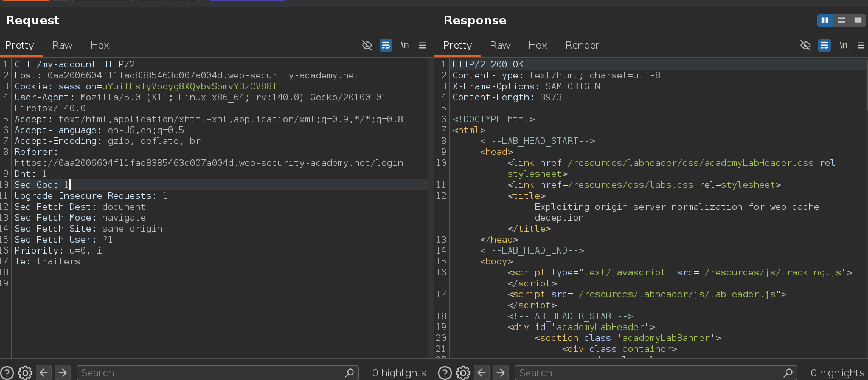The image size is (868, 380).
Task: Click magnifier icon in Response search field
Action: click(x=788, y=373)
